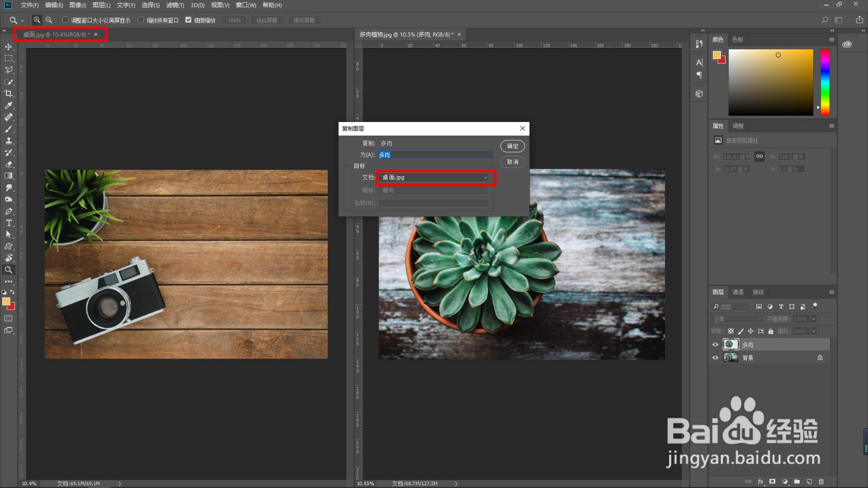Open the zoom tool preset picker arrow
This screenshot has height=488, width=868.
pos(22,21)
